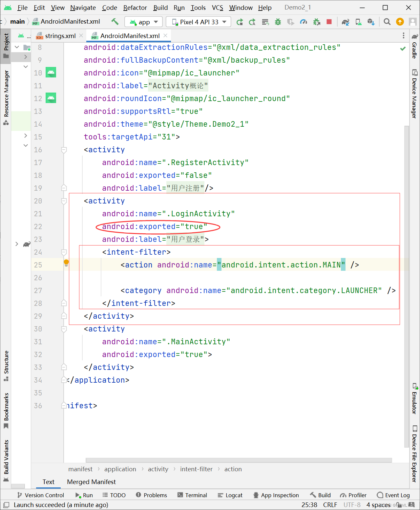Open the File menu
420x510 pixels.
[22, 8]
